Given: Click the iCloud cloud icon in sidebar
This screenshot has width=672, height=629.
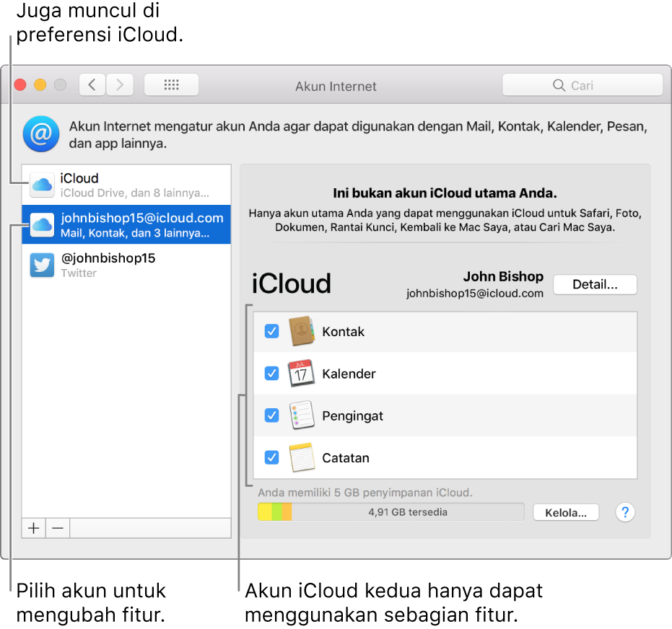Looking at the screenshot, I should pos(42,185).
